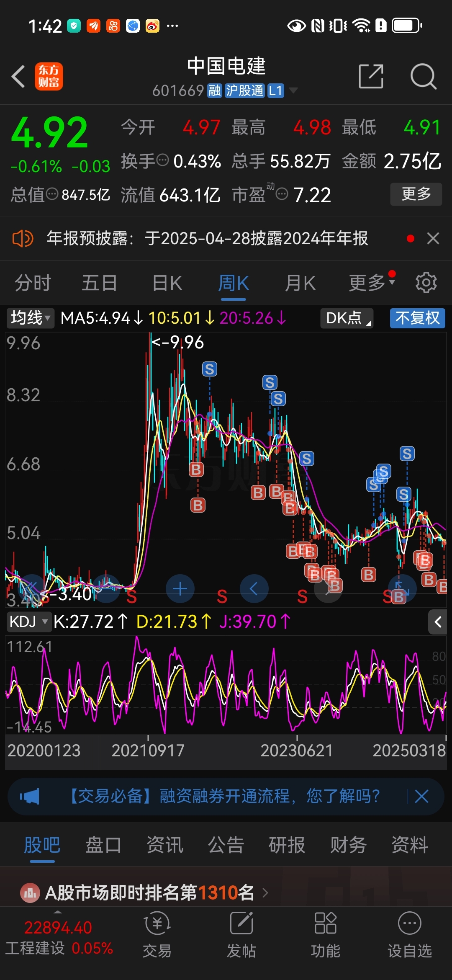Image resolution: width=452 pixels, height=980 pixels.
Task: Open the 交易 yen icon
Action: click(x=157, y=923)
